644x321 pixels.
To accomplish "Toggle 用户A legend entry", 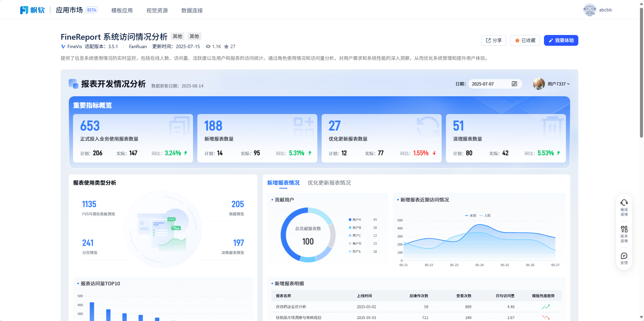I will [355, 220].
